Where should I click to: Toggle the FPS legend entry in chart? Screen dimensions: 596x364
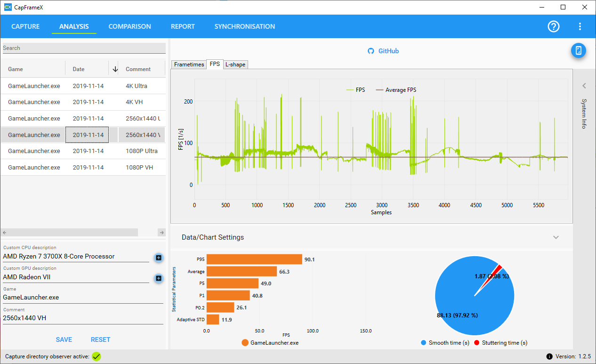(356, 90)
